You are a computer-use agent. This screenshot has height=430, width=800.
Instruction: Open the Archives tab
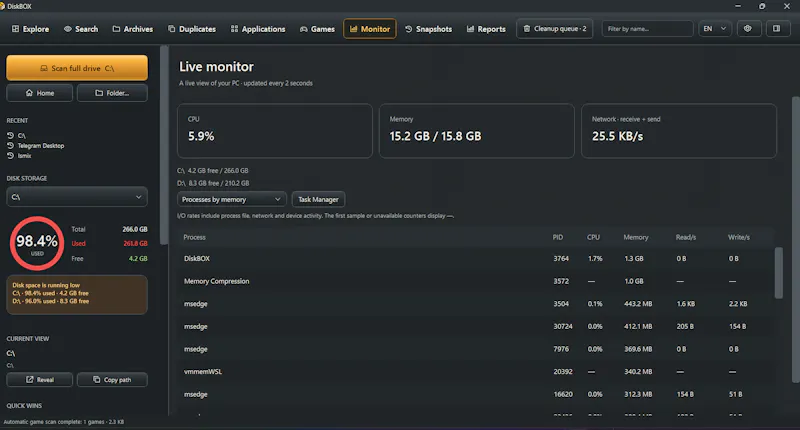133,29
